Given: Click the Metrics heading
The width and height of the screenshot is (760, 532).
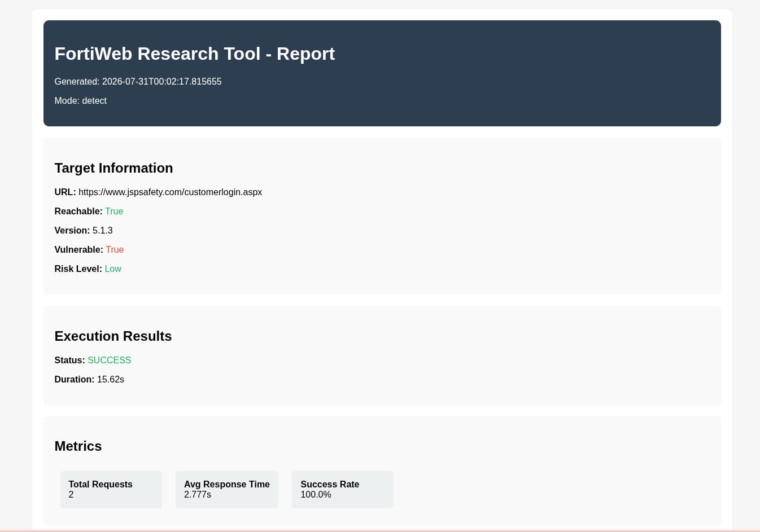Looking at the screenshot, I should [78, 446].
